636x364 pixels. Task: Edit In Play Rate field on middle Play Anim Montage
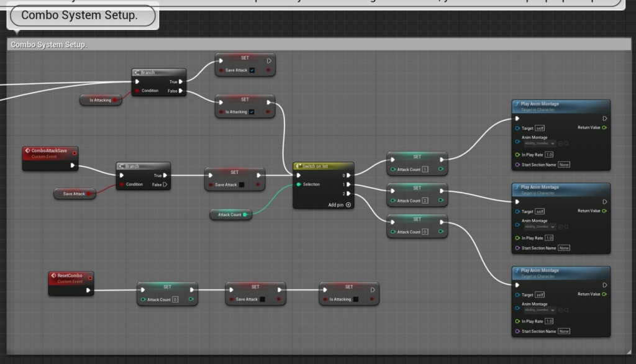coord(549,238)
